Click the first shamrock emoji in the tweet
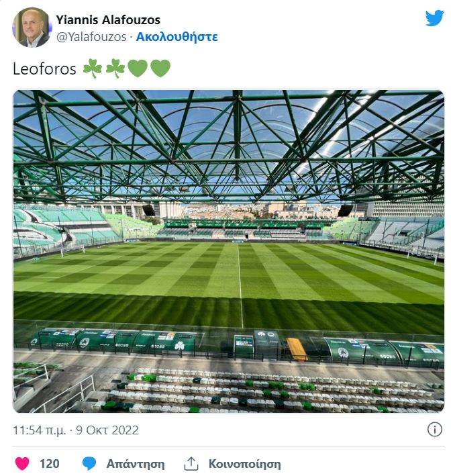Image resolution: width=451 pixels, height=476 pixels. [93, 68]
